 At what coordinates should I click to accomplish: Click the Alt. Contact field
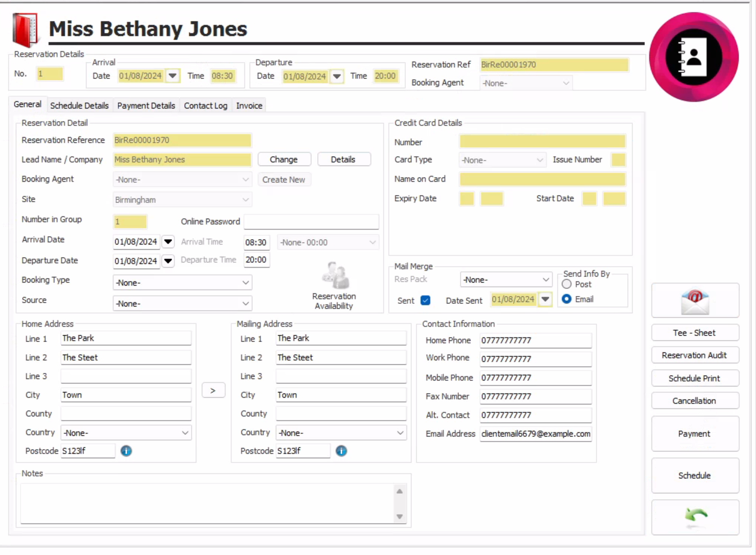536,415
